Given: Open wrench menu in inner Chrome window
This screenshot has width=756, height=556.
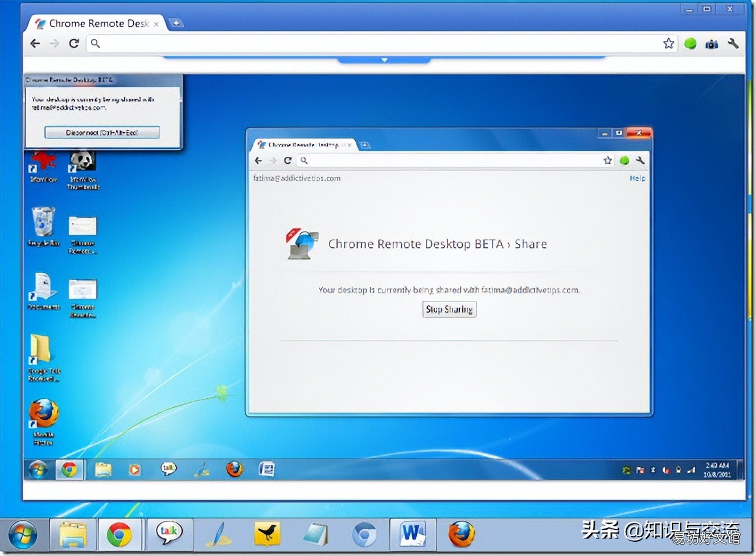Looking at the screenshot, I should 640,161.
